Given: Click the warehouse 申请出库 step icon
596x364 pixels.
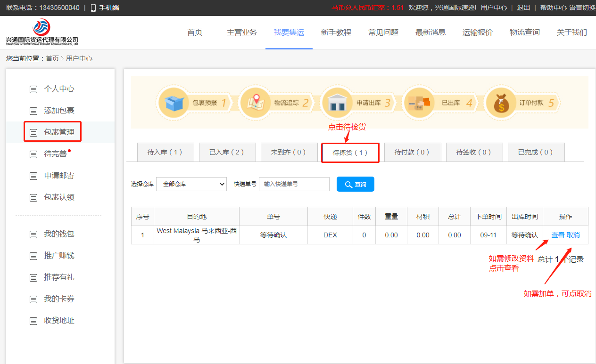Looking at the screenshot, I should pyautogui.click(x=337, y=102).
